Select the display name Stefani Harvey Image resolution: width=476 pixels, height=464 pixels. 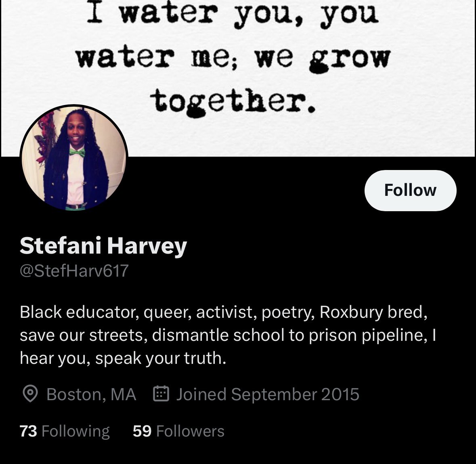coord(103,246)
